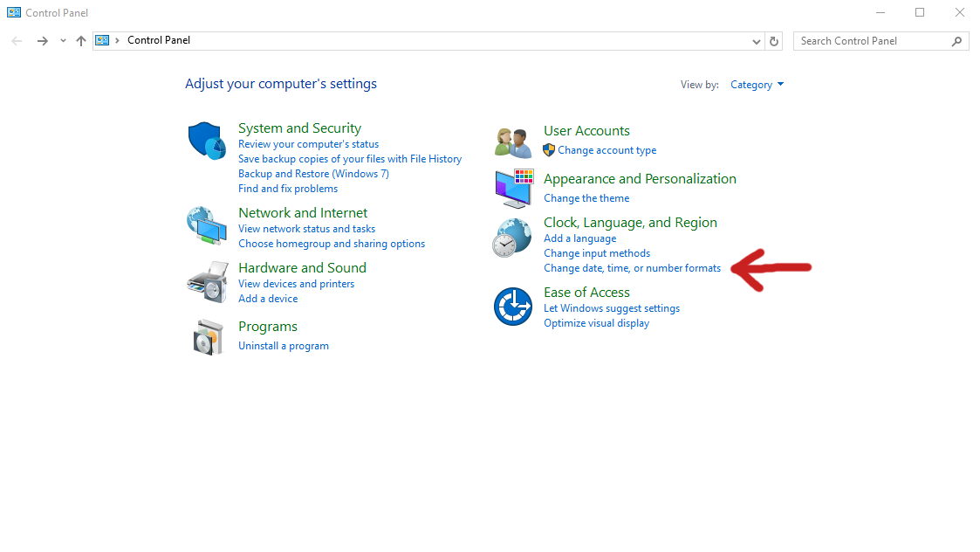Open View devices and printers
This screenshot has width=980, height=552.
pos(296,284)
